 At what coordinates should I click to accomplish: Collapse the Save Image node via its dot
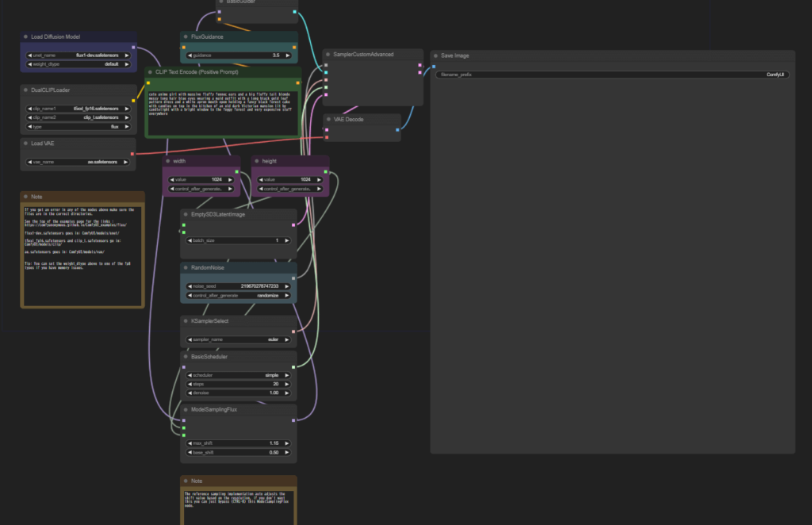tap(436, 56)
